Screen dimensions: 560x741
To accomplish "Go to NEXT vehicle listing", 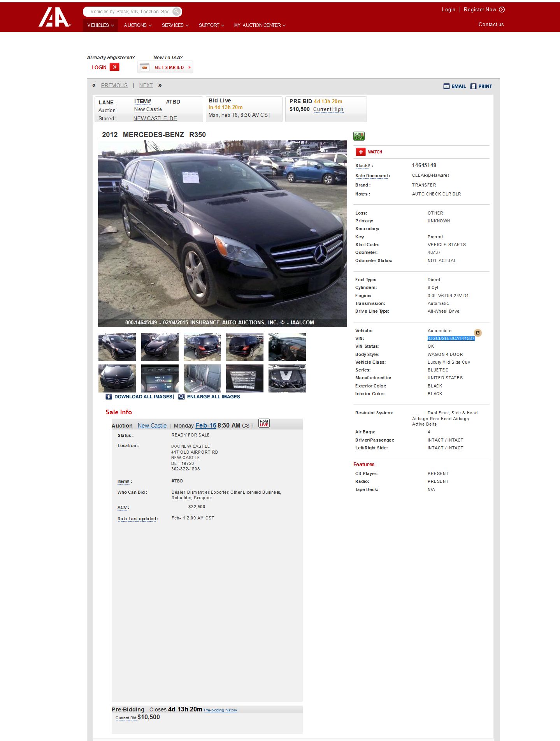I will tap(146, 85).
